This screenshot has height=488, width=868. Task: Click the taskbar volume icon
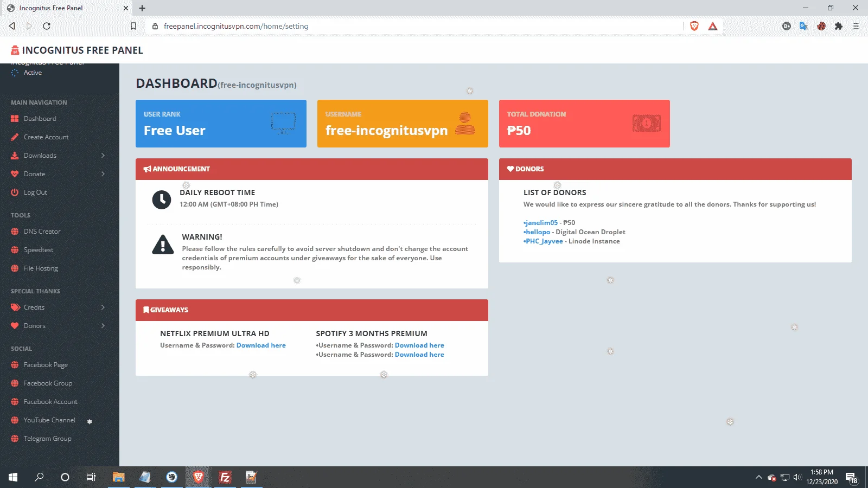[x=797, y=478]
